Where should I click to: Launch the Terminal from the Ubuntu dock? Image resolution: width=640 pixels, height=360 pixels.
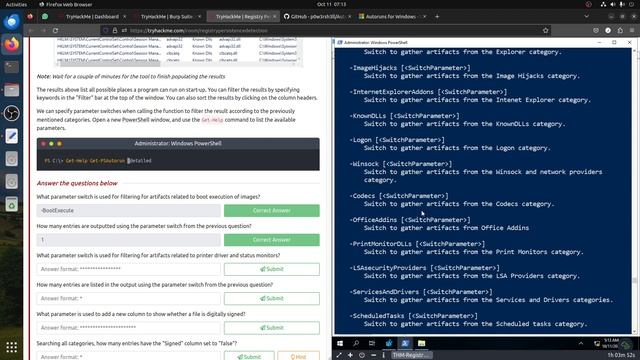point(11,67)
